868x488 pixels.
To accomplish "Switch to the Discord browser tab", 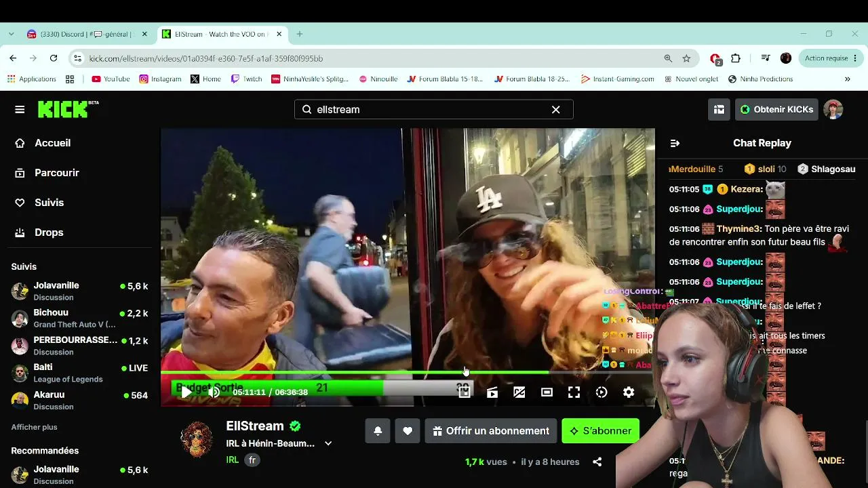I will coord(87,34).
